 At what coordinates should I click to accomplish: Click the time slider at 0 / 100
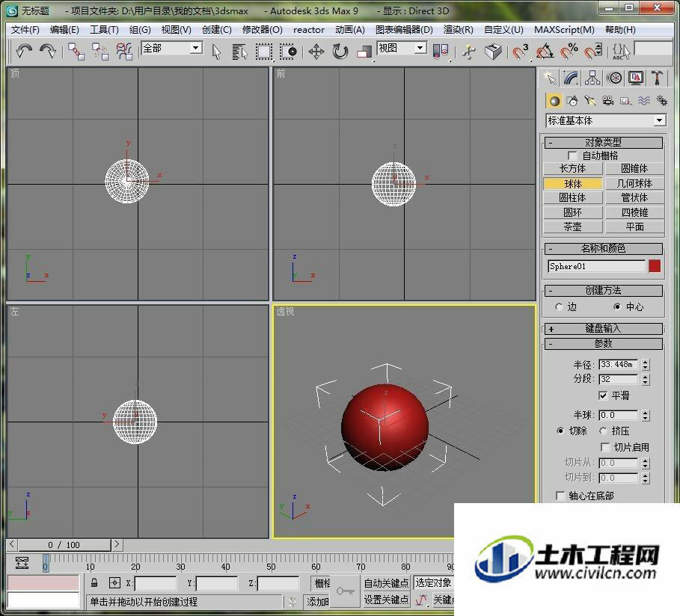(64, 545)
